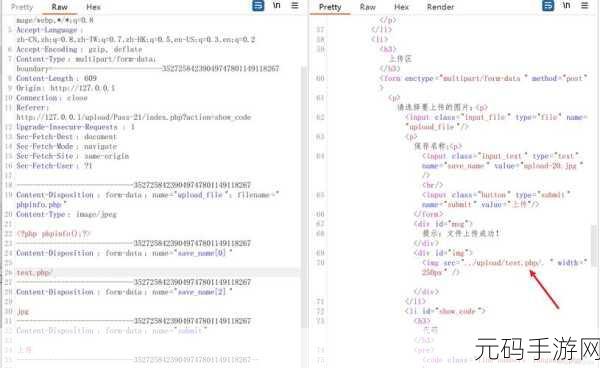Click the 上传区 heading text in response
The width and height of the screenshot is (600, 368).
point(400,59)
